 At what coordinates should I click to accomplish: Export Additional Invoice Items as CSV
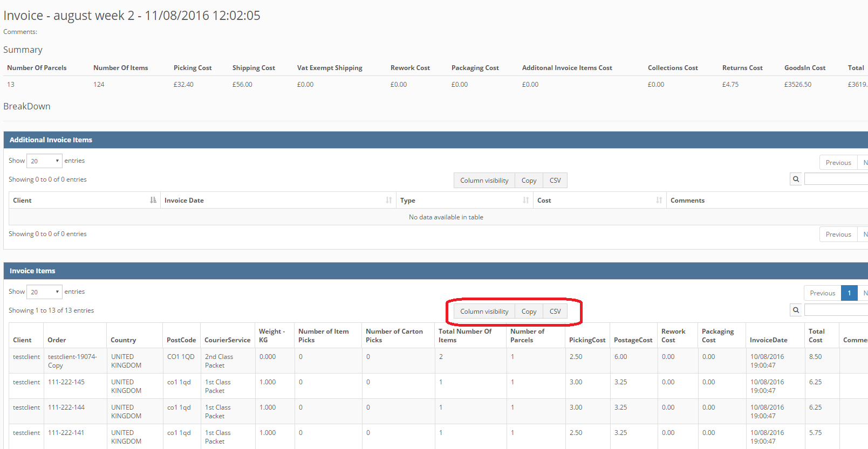pyautogui.click(x=555, y=181)
